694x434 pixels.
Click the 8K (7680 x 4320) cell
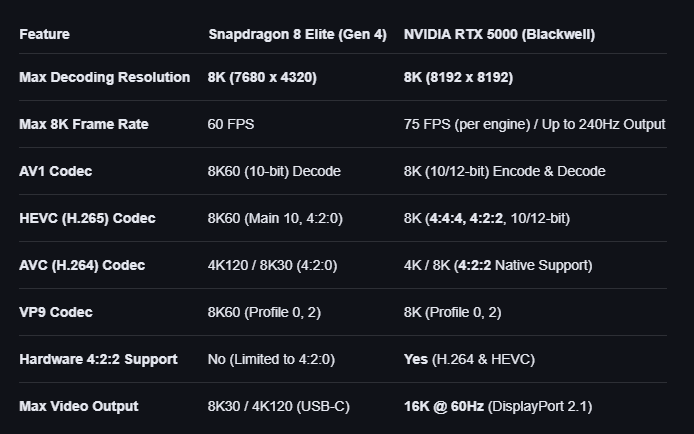point(262,77)
